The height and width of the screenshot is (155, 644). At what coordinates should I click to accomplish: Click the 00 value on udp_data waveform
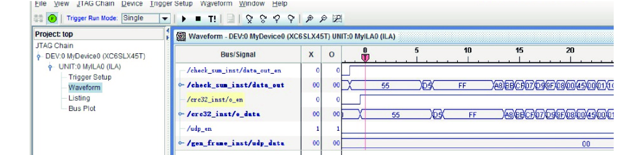click(586, 144)
